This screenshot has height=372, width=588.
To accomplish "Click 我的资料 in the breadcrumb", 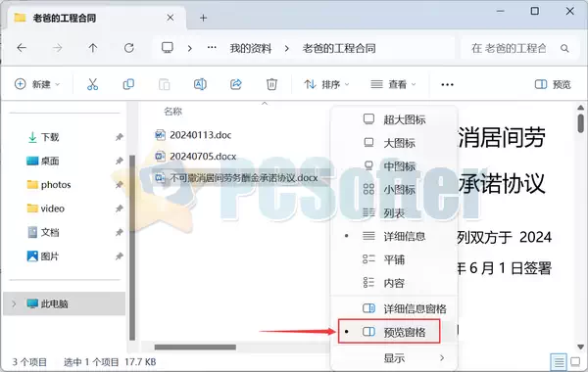I will pyautogui.click(x=251, y=48).
